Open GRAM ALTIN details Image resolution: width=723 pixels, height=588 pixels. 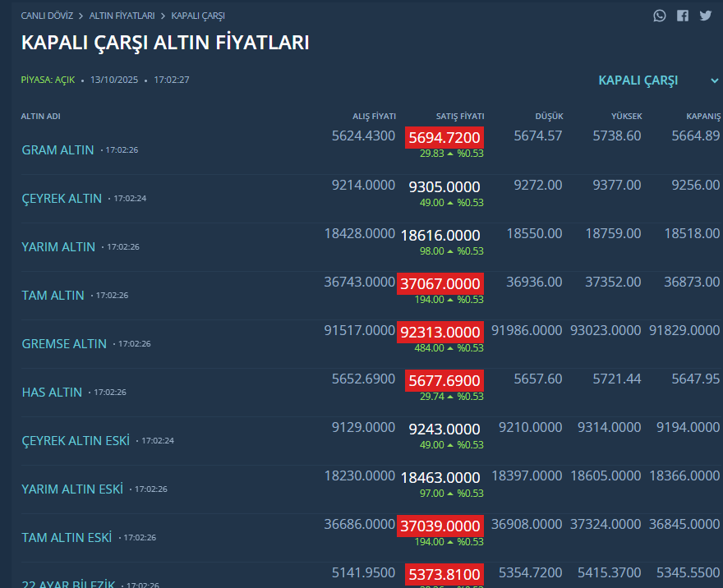pos(58,150)
